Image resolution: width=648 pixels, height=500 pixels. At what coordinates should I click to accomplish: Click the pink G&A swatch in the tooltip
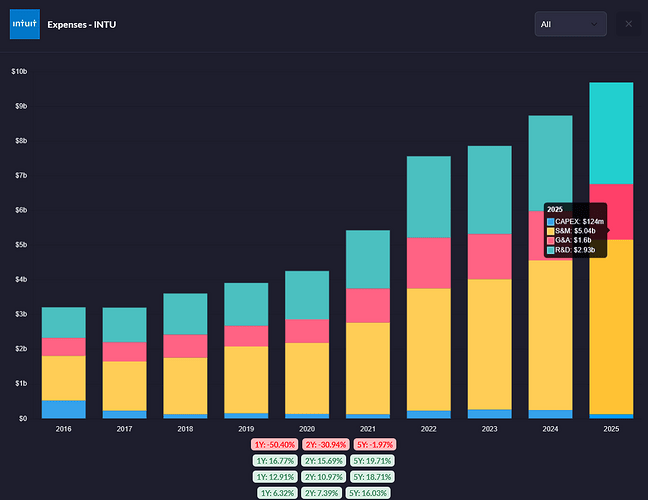point(550,240)
